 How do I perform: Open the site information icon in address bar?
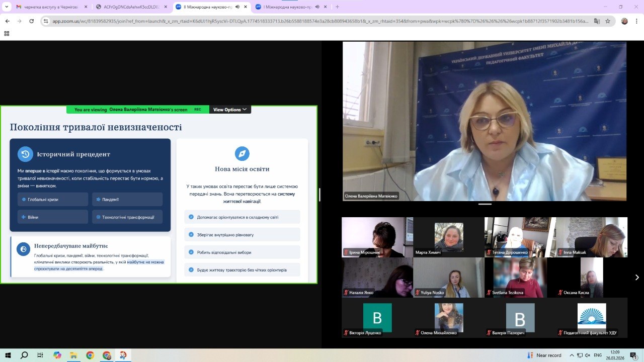pyautogui.click(x=46, y=21)
